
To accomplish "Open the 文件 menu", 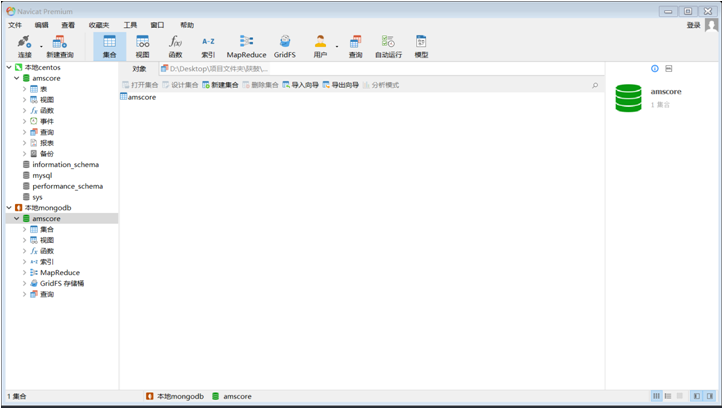I will point(15,25).
